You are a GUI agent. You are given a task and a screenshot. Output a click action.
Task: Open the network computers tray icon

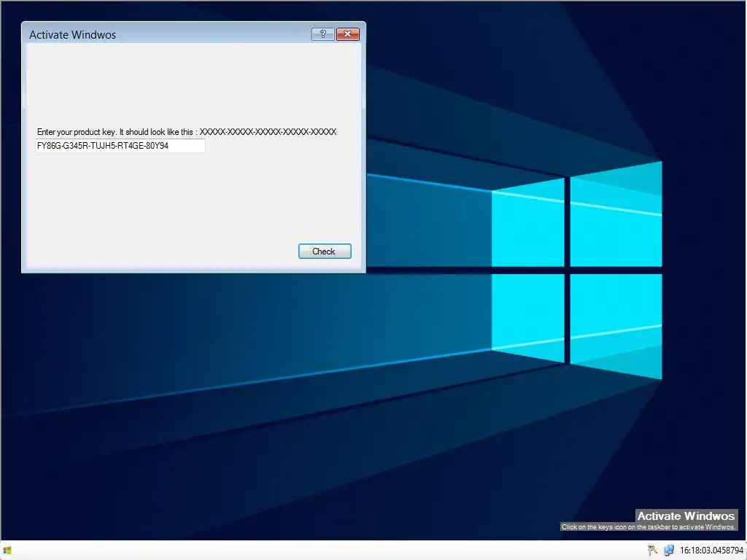tap(669, 550)
